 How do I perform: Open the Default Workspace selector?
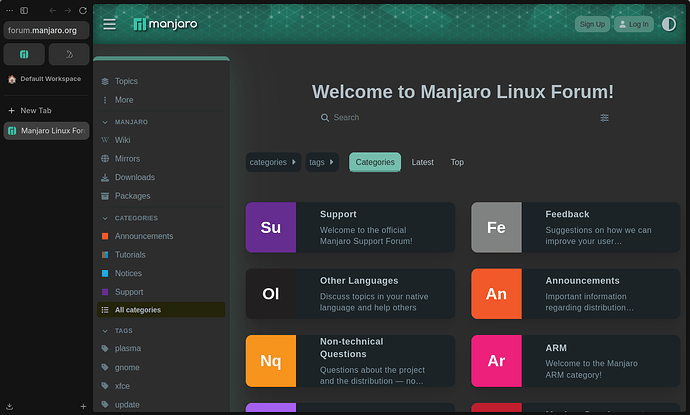44,79
